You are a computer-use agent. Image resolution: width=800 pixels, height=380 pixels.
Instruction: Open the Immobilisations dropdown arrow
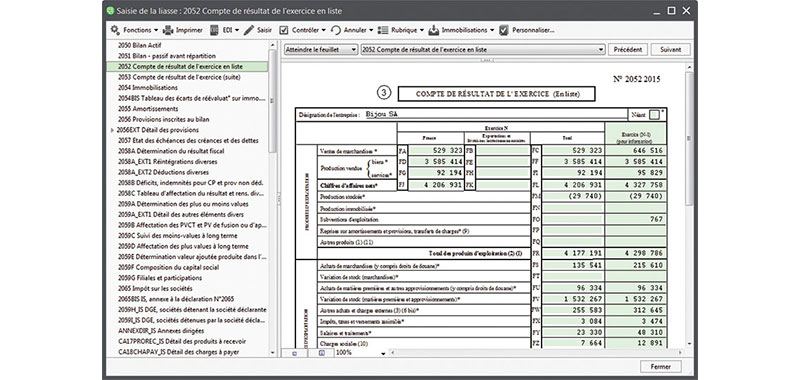(x=492, y=31)
